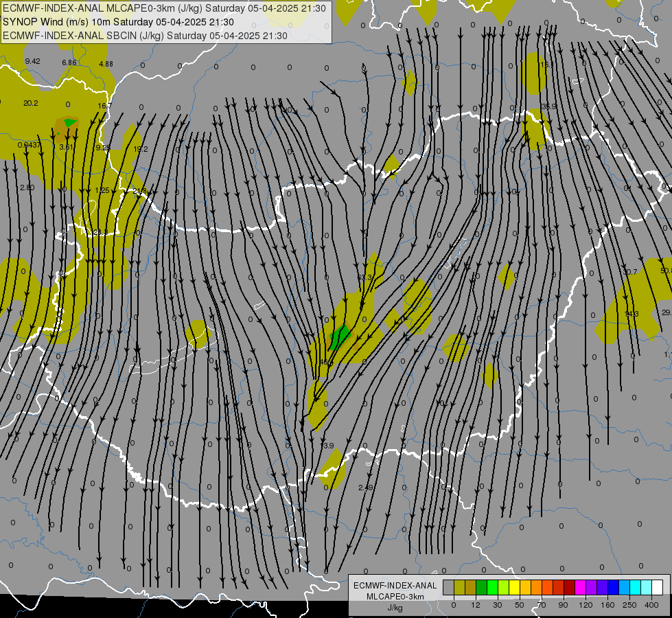This screenshot has width=672, height=618.
Task: Pick the pure yellow legend swatch
Action: [x=515, y=587]
